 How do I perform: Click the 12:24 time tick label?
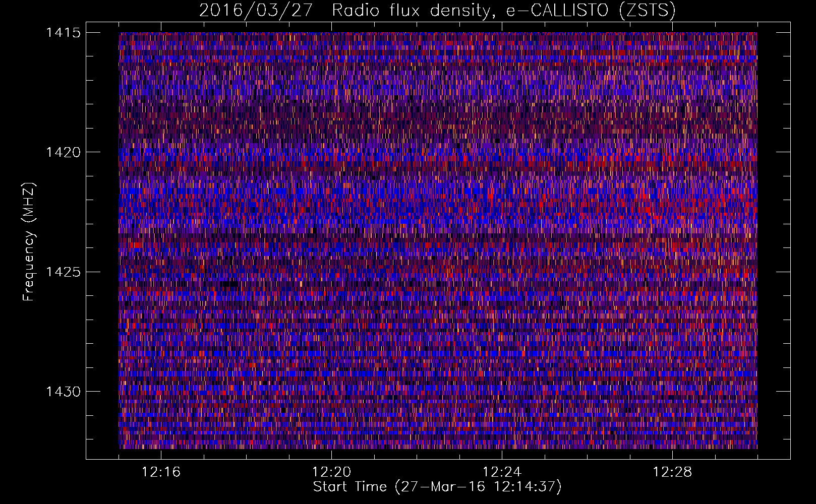(502, 472)
